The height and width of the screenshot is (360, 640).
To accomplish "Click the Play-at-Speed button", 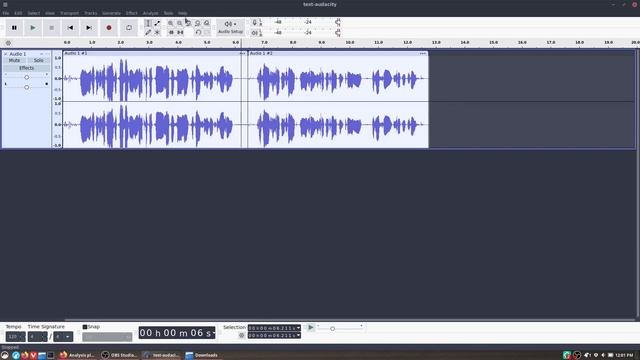I will click(x=311, y=328).
